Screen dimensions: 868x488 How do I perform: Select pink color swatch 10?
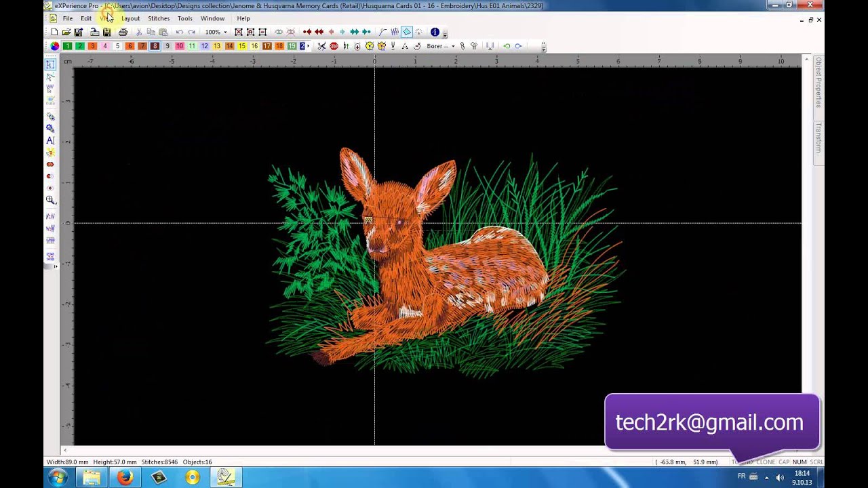pos(180,46)
